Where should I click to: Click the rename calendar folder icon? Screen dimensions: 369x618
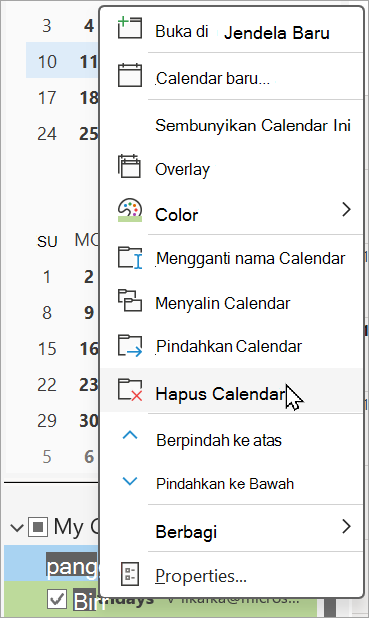tap(130, 257)
